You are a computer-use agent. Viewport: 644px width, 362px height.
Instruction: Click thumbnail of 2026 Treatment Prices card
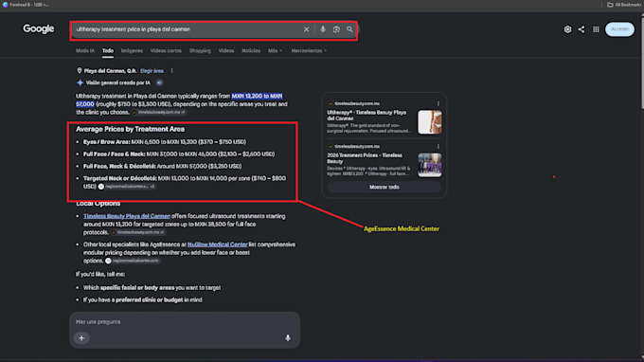tap(430, 165)
